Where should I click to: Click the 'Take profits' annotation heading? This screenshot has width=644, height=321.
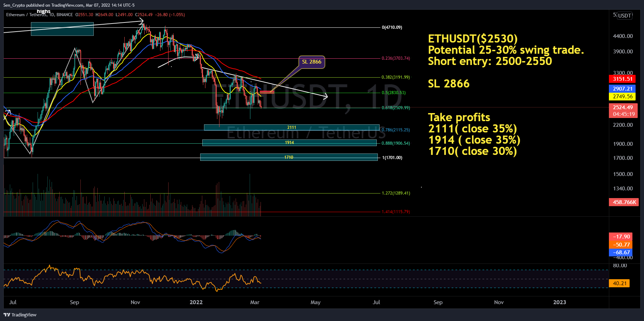click(459, 117)
